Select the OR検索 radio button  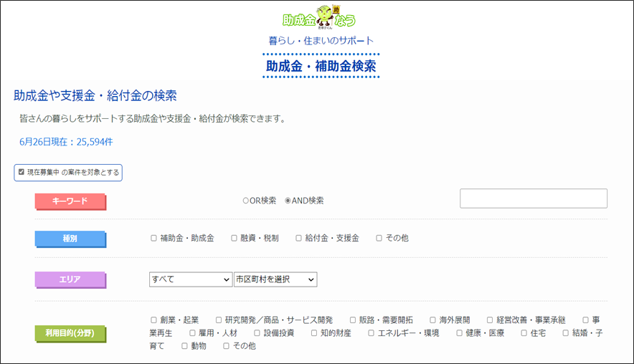pyautogui.click(x=246, y=201)
